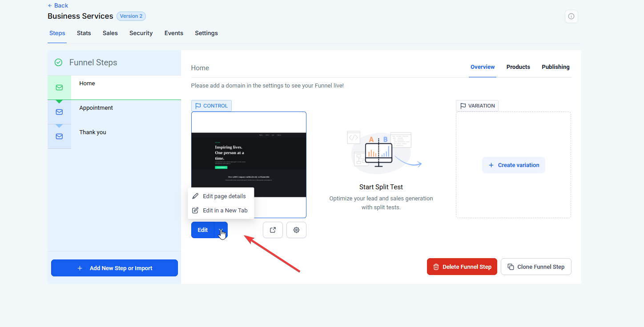Image resolution: width=644 pixels, height=327 pixels.
Task: Open the Events tab
Action: [173, 33]
